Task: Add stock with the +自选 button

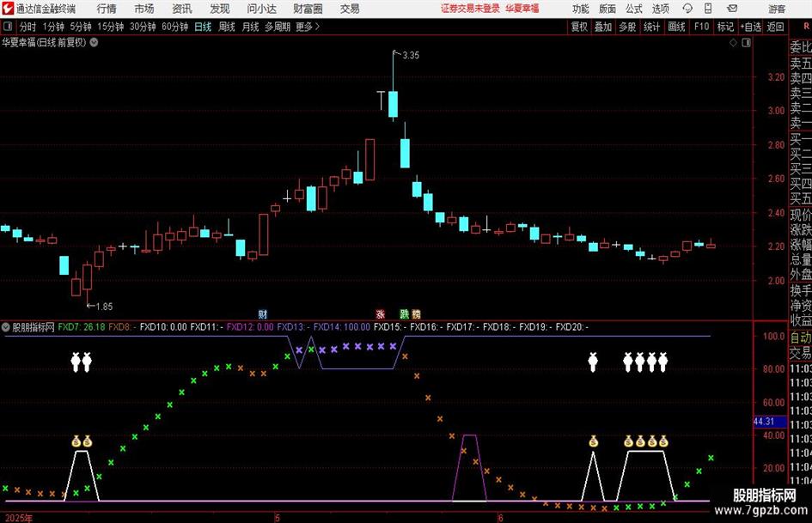Action: click(751, 27)
